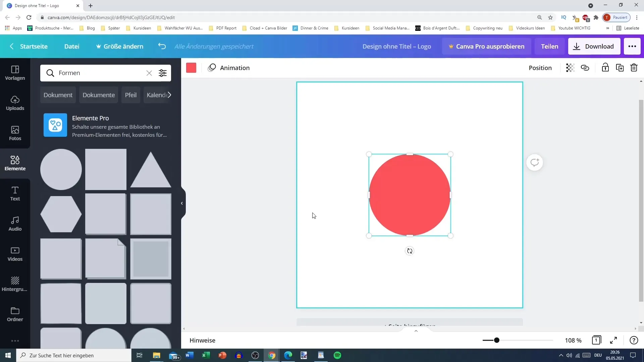
Task: Click the Download button
Action: tap(593, 46)
